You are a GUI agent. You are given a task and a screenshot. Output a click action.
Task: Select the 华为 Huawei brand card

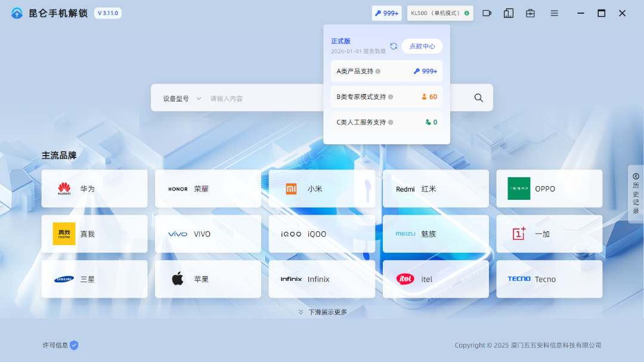[94, 188]
